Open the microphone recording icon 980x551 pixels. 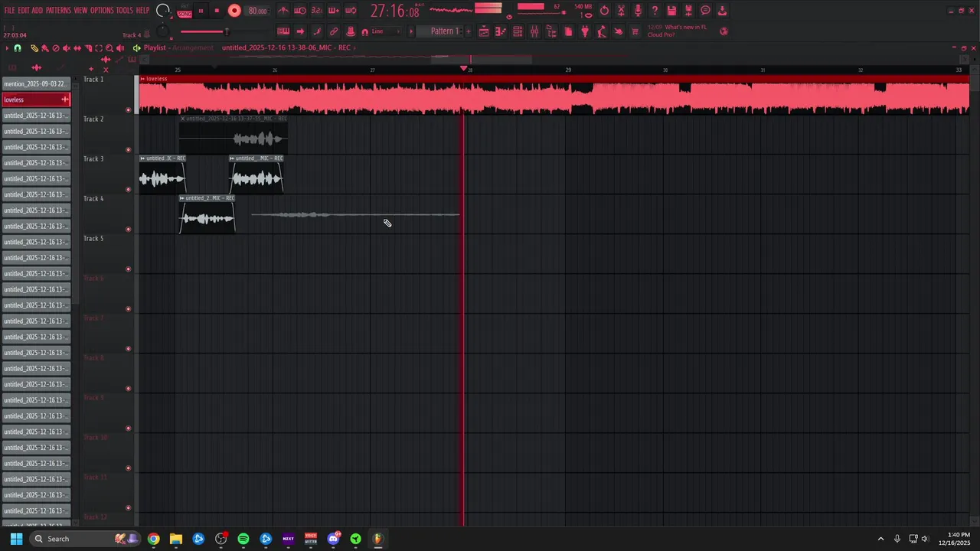coord(638,11)
